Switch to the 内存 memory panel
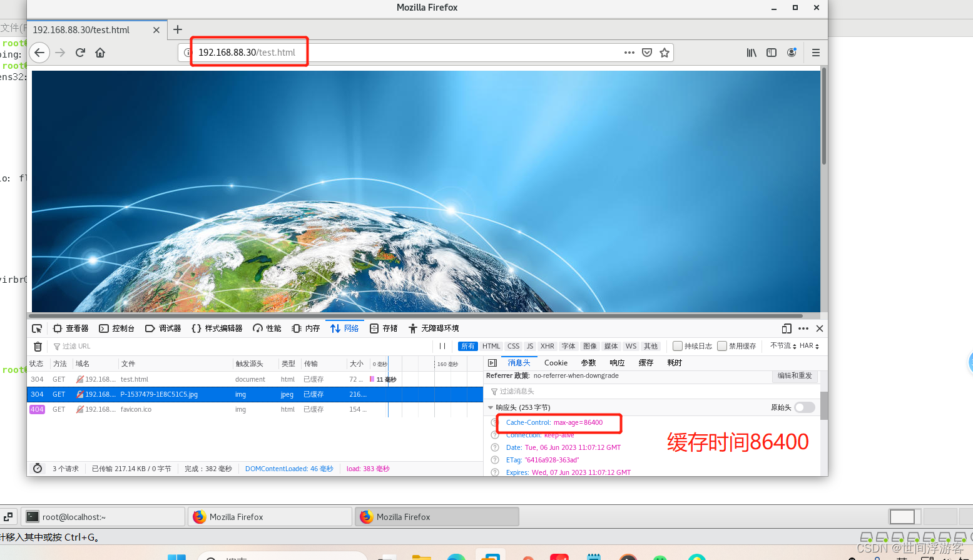Image resolution: width=973 pixels, height=560 pixels. [306, 328]
